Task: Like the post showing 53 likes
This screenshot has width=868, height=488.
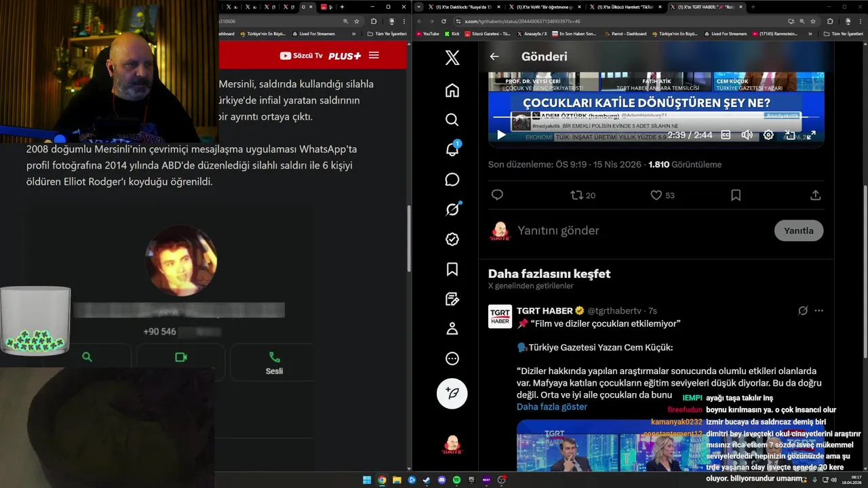Action: pyautogui.click(x=662, y=195)
